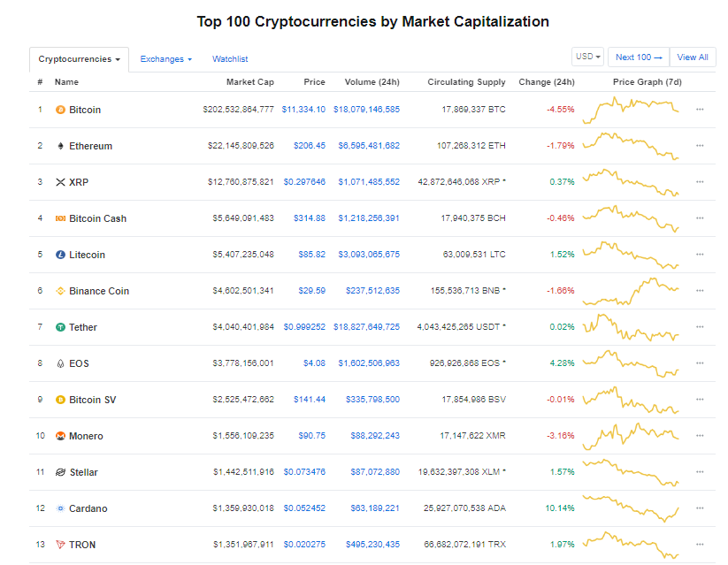Click Tether's volume $18,827,649,725

click(366, 327)
